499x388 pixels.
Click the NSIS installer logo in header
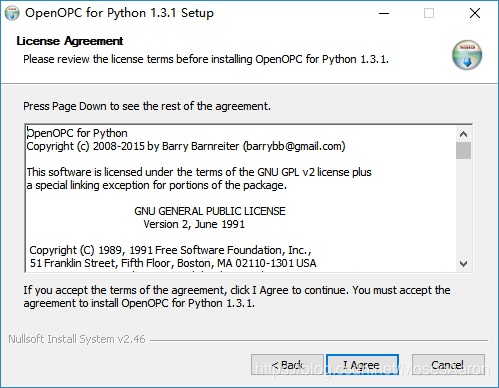pos(467,55)
